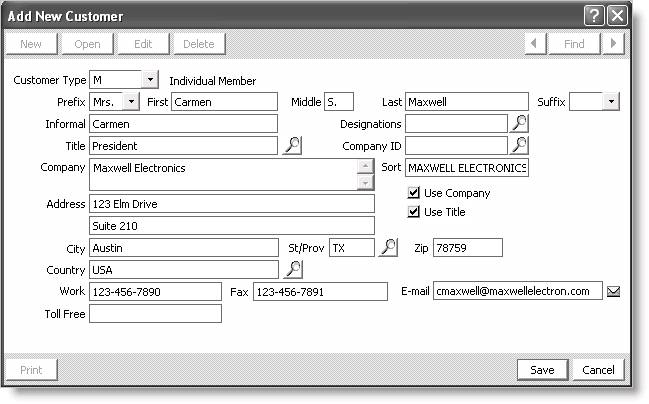Click the E-mail address field

pyautogui.click(x=518, y=291)
